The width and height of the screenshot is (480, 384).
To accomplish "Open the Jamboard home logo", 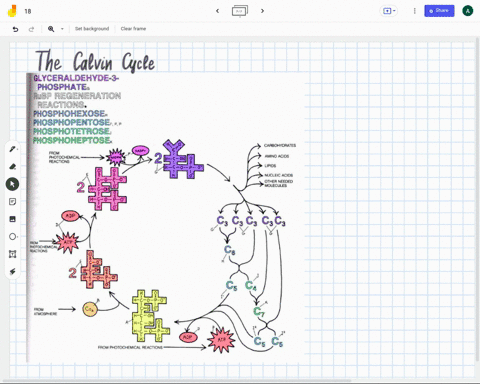I will [x=12, y=11].
